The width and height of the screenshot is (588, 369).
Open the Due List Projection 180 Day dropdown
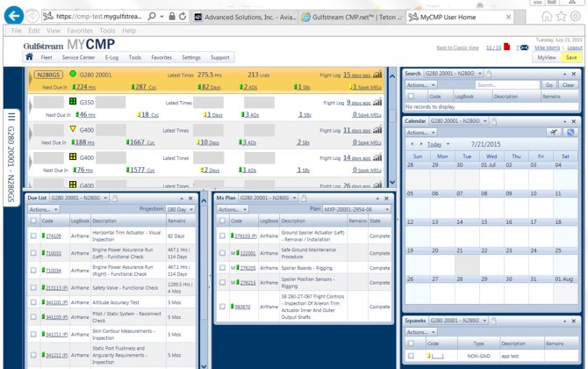181,209
